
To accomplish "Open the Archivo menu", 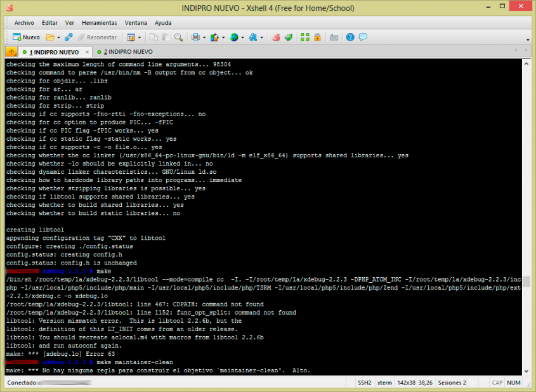I will point(24,22).
